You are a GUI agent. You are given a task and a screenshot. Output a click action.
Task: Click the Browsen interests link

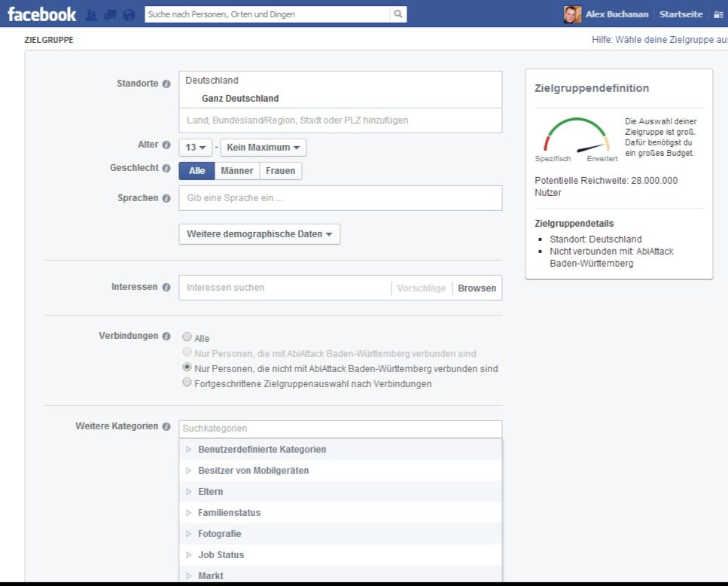pyautogui.click(x=477, y=288)
